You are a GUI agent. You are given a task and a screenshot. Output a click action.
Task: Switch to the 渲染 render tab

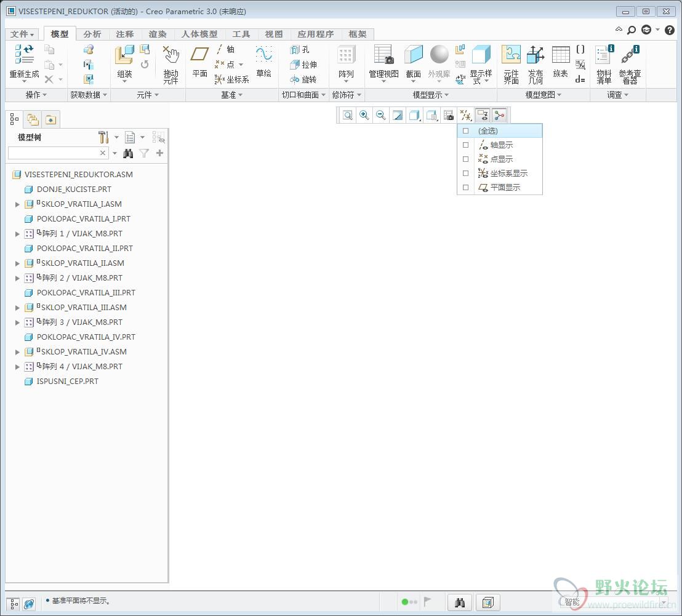[158, 34]
